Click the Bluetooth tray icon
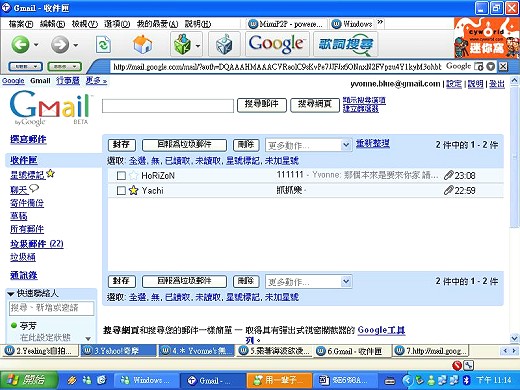 click(467, 380)
